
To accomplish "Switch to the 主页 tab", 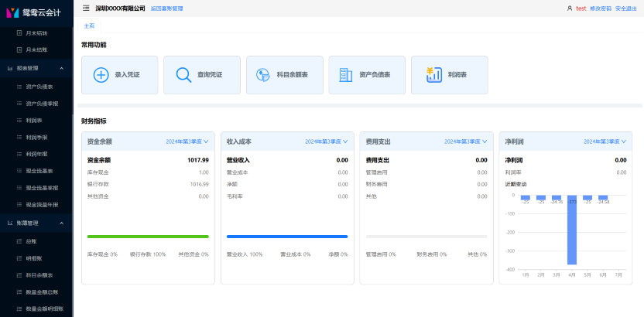I will (x=89, y=26).
